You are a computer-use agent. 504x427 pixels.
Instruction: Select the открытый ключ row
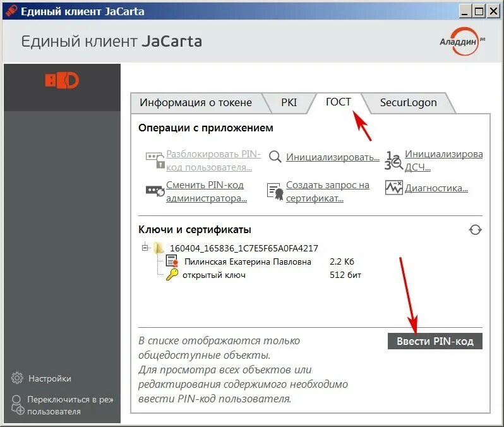[214, 275]
